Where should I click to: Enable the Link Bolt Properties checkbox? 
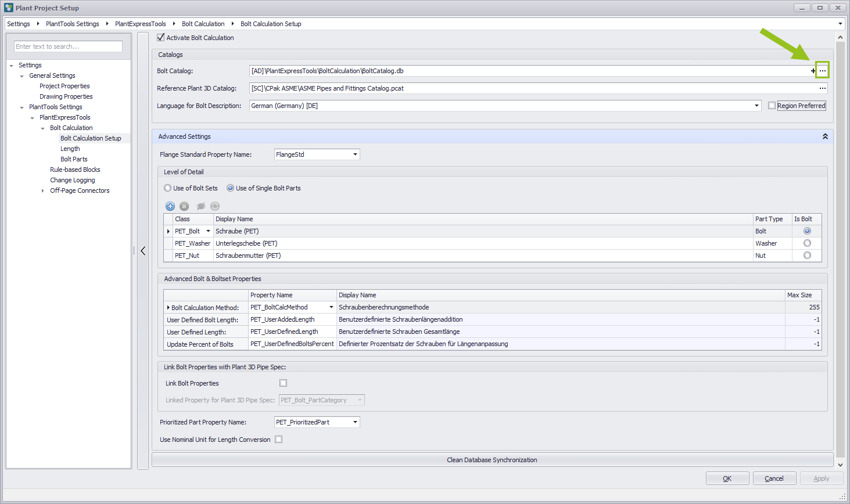point(284,383)
